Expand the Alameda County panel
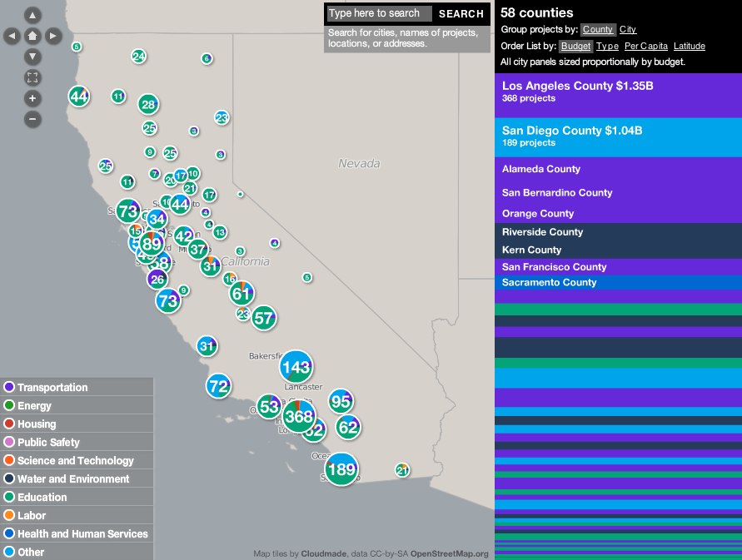The image size is (742, 560). pos(617,169)
